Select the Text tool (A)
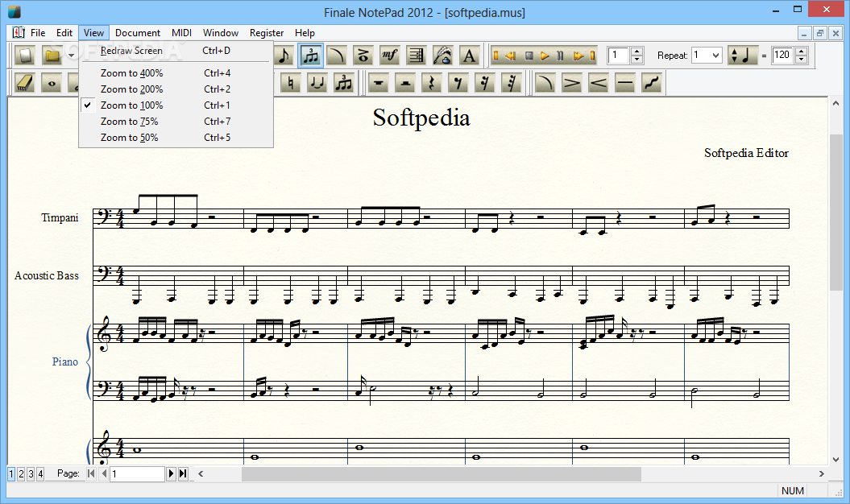The width and height of the screenshot is (850, 504). tap(469, 56)
